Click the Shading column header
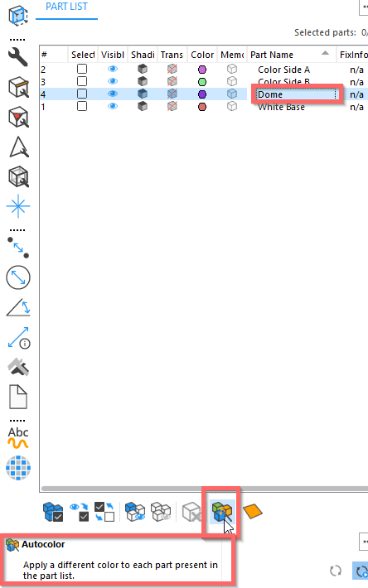368x588 pixels. (x=143, y=55)
